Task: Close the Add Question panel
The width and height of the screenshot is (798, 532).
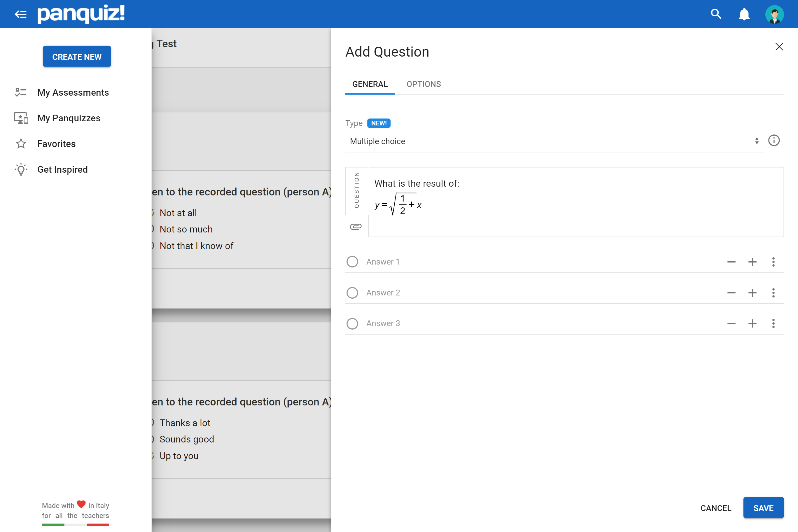Action: click(x=779, y=47)
